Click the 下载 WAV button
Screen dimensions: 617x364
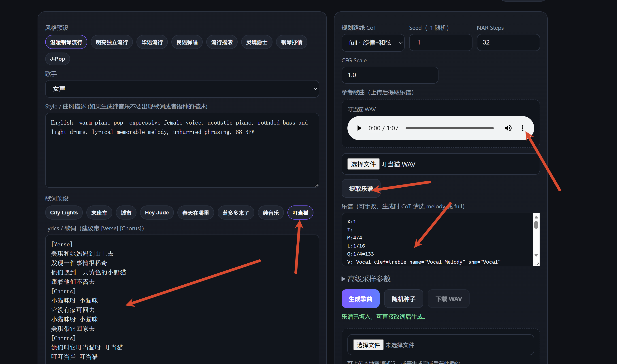[448, 299]
